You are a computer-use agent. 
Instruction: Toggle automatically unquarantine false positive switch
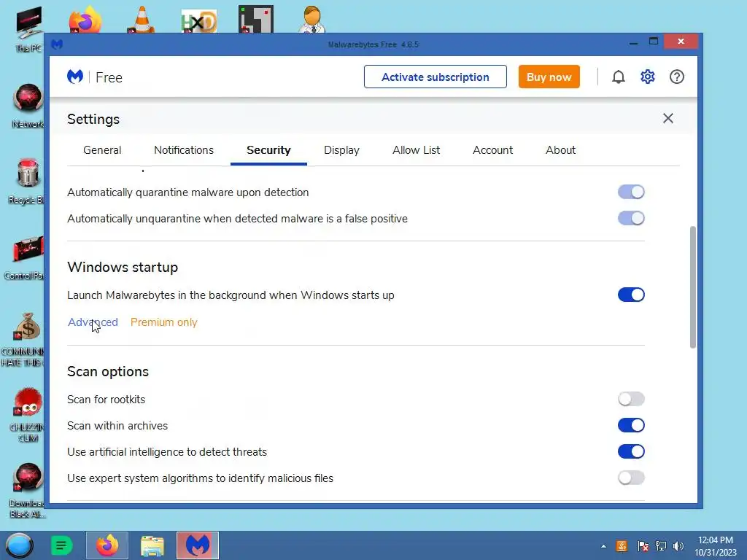(631, 218)
